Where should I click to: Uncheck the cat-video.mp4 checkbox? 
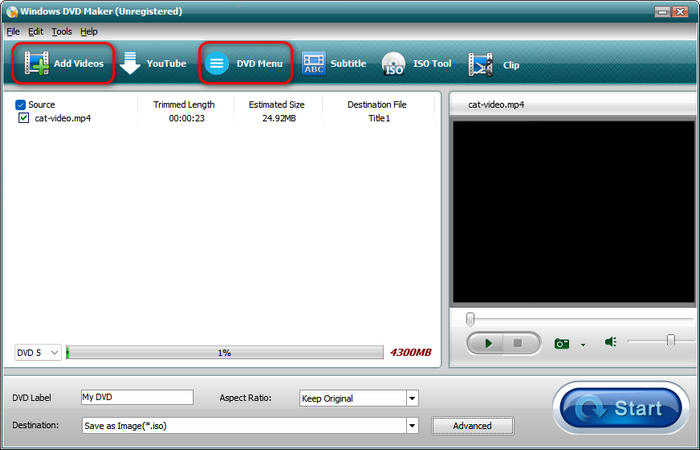point(24,118)
